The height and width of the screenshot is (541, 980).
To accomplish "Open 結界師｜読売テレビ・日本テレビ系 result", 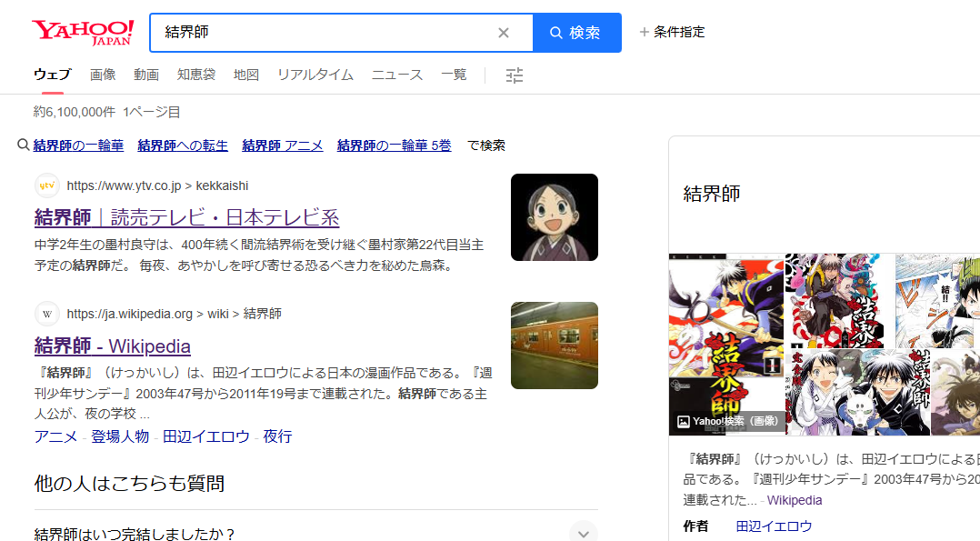I will tap(187, 217).
